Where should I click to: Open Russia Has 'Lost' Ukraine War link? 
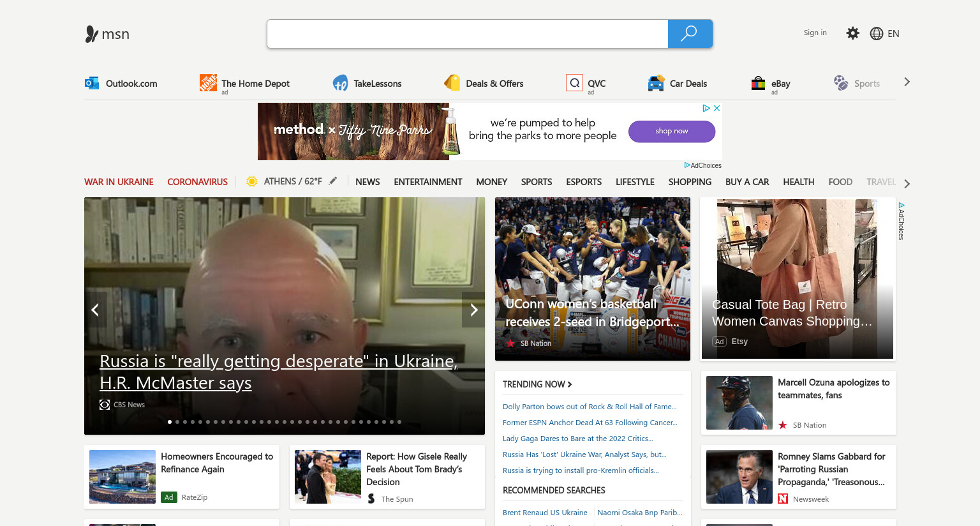pyautogui.click(x=584, y=455)
